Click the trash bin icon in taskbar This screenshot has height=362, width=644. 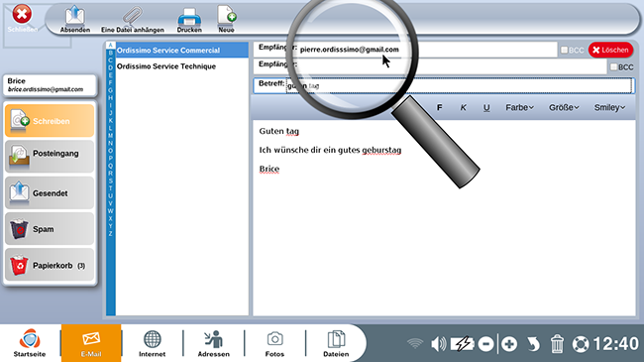pyautogui.click(x=557, y=343)
